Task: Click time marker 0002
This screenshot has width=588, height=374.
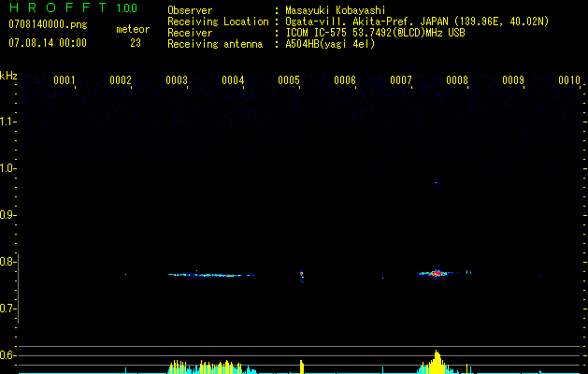Action: tap(121, 80)
